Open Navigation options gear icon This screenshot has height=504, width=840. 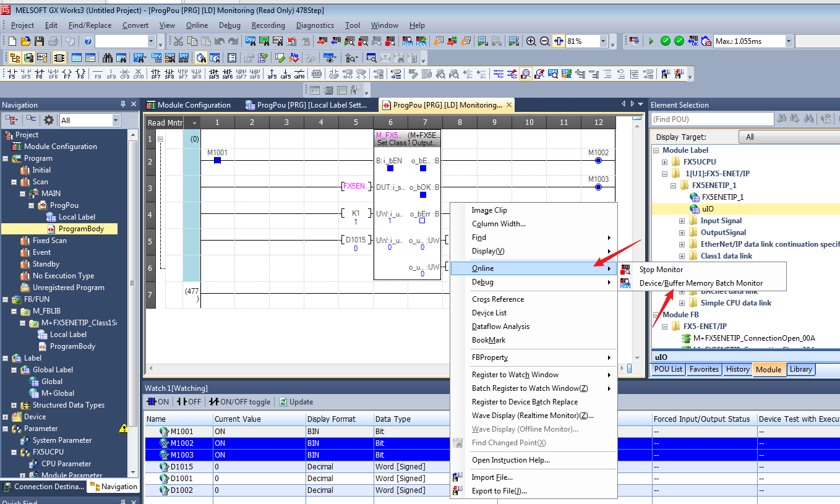[x=49, y=120]
